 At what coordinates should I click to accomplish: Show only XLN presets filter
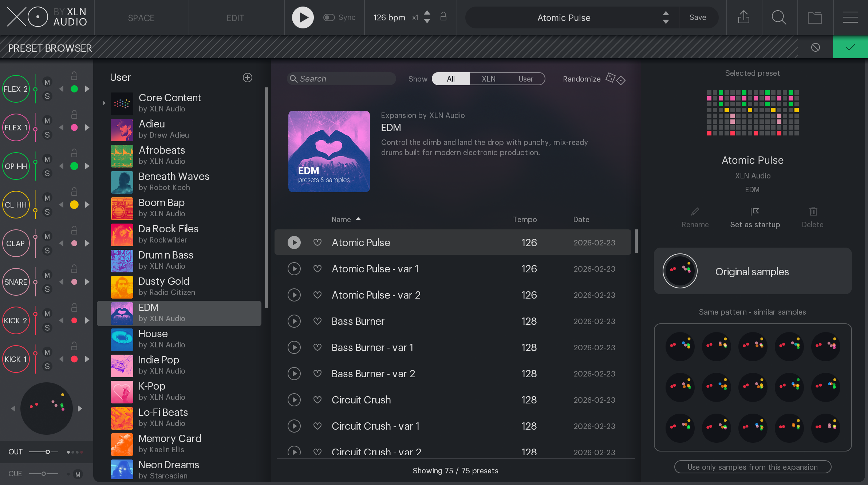tap(488, 79)
